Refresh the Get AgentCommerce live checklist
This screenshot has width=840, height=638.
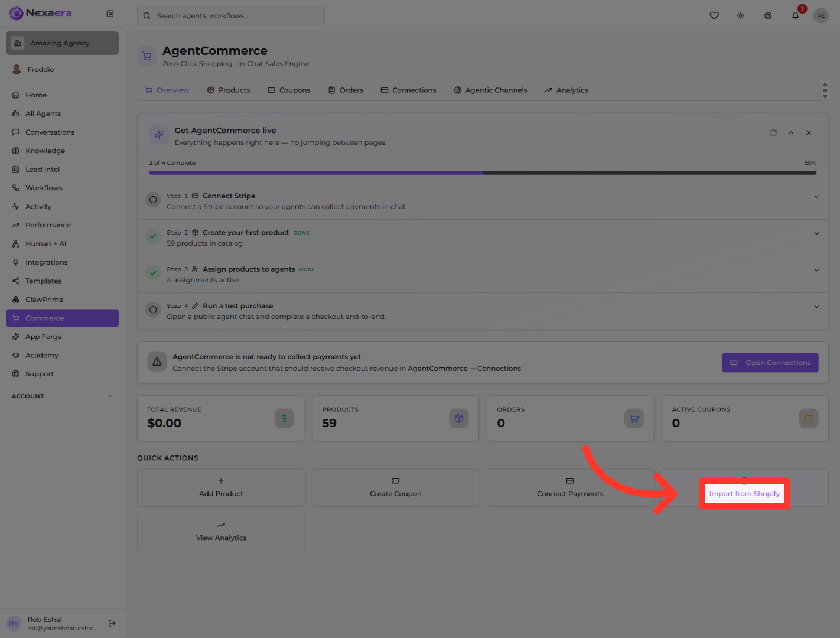pyautogui.click(x=773, y=133)
